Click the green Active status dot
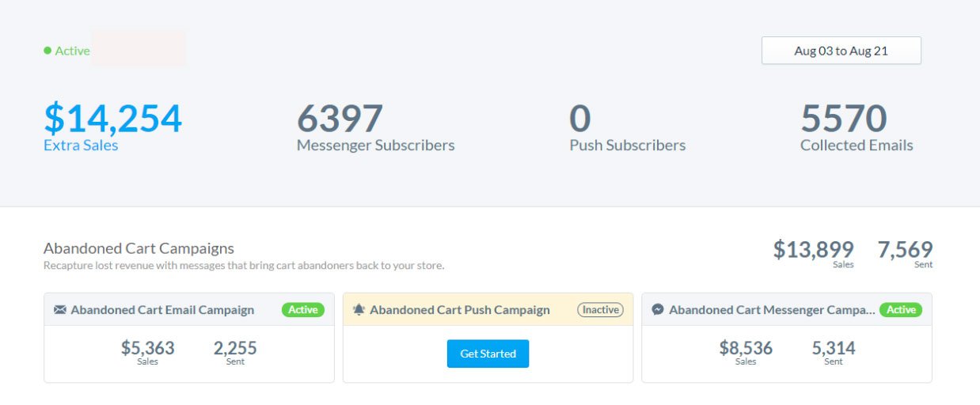Screen dimensions: 980x405 point(47,51)
